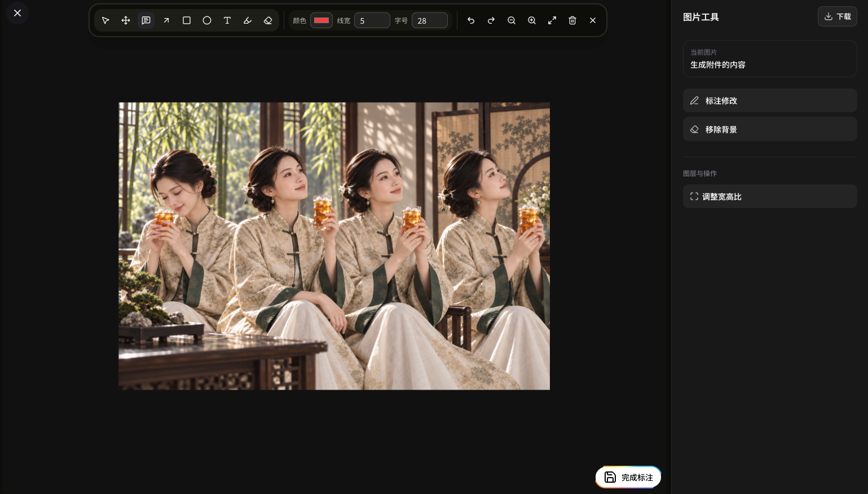Viewport: 868px width, 494px height.
Task: Activate the eraser tool
Action: pyautogui.click(x=268, y=20)
